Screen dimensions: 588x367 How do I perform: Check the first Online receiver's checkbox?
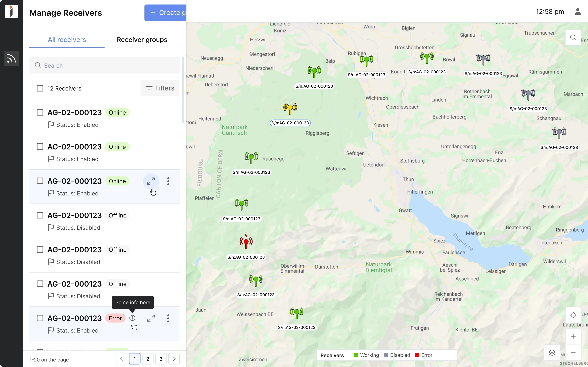coord(40,112)
